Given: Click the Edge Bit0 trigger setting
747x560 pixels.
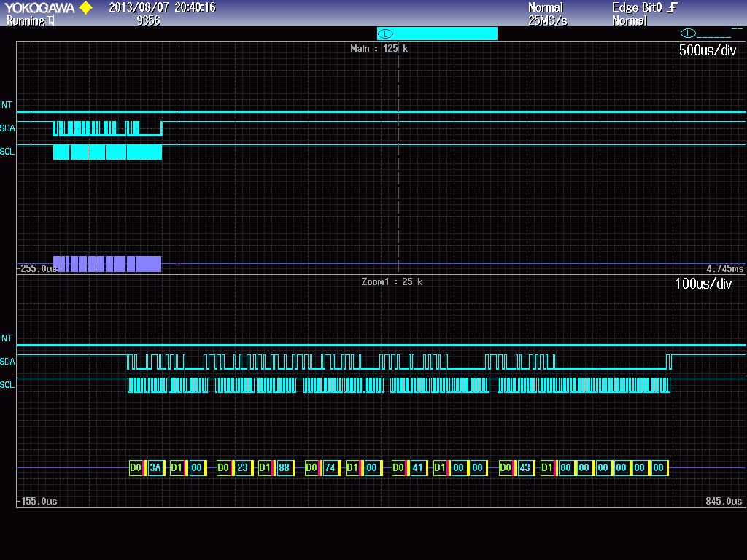Looking at the screenshot, I should pos(637,7).
